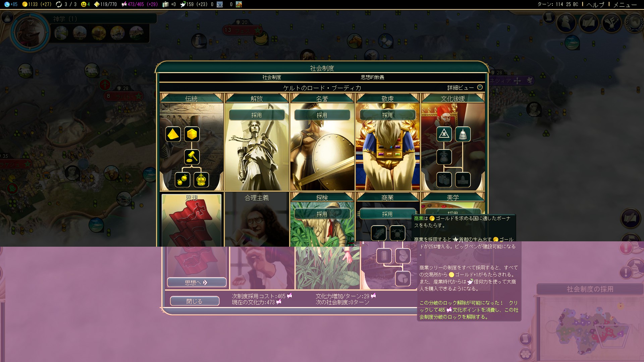Adopt 商業 with its 採用 button
Viewport: 644px width, 362px height.
(x=387, y=214)
